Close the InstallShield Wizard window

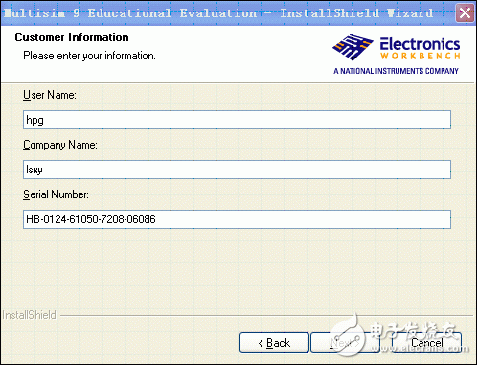465,13
